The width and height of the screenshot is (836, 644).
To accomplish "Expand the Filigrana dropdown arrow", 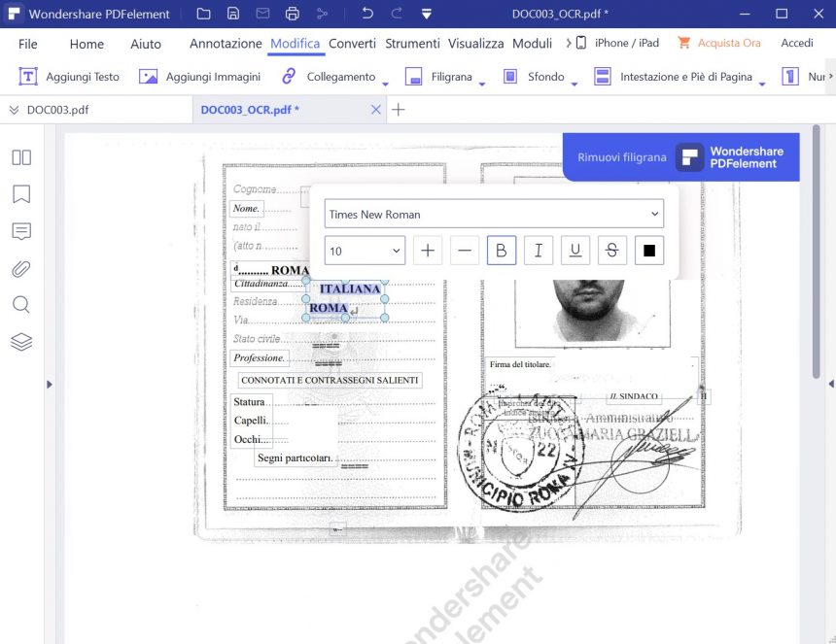I will tap(482, 84).
